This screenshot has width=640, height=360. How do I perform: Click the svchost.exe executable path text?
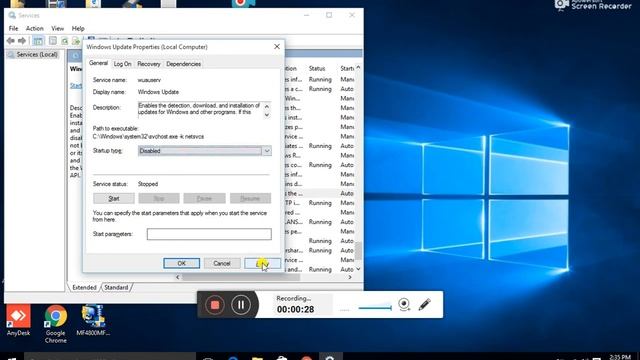pos(148,137)
